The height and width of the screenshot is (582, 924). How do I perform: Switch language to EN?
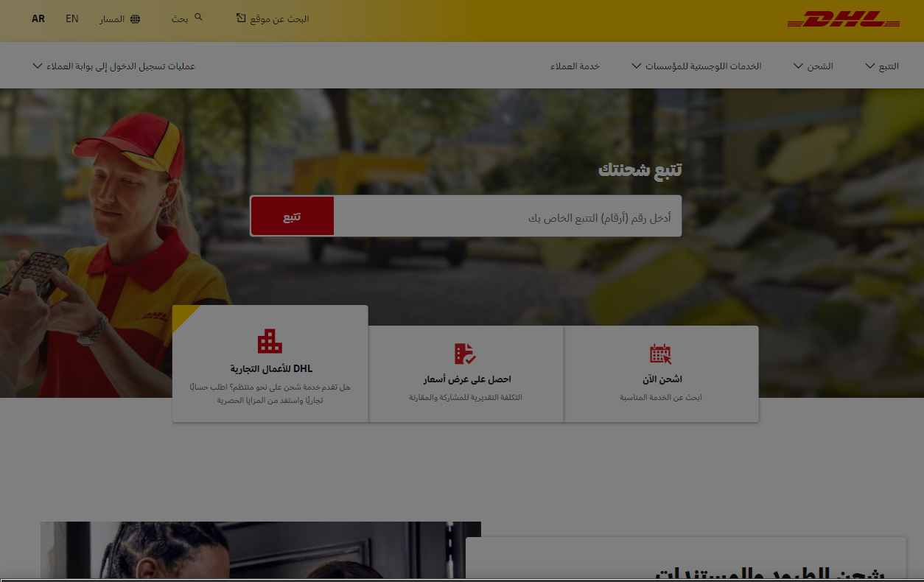click(x=71, y=19)
